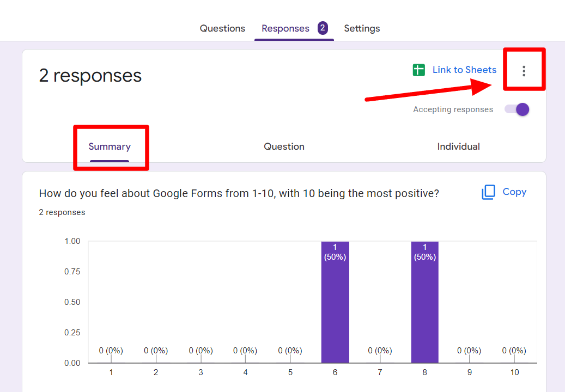Click the copy chart icon
This screenshot has width=565, height=392.
(488, 192)
